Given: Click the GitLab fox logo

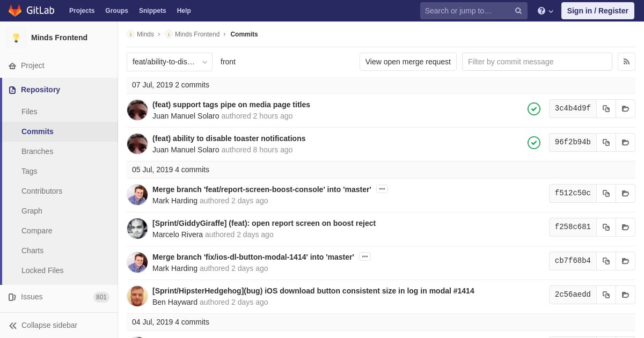Looking at the screenshot, I should point(15,11).
